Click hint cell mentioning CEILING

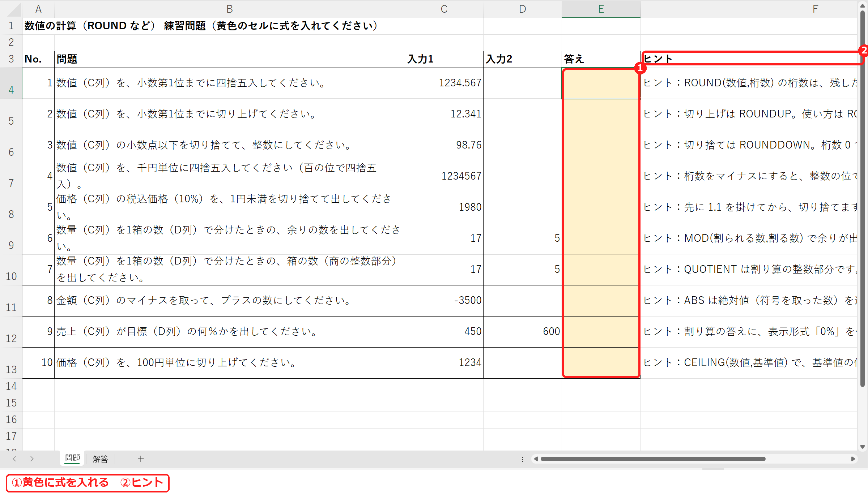tap(749, 363)
